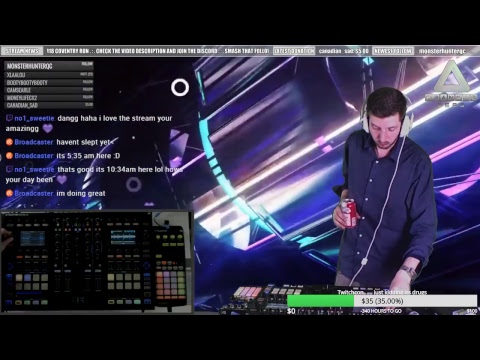Click the '$35 (35.00%)' donation amount text
Viewport: 480px width, 360px height.
tap(382, 301)
